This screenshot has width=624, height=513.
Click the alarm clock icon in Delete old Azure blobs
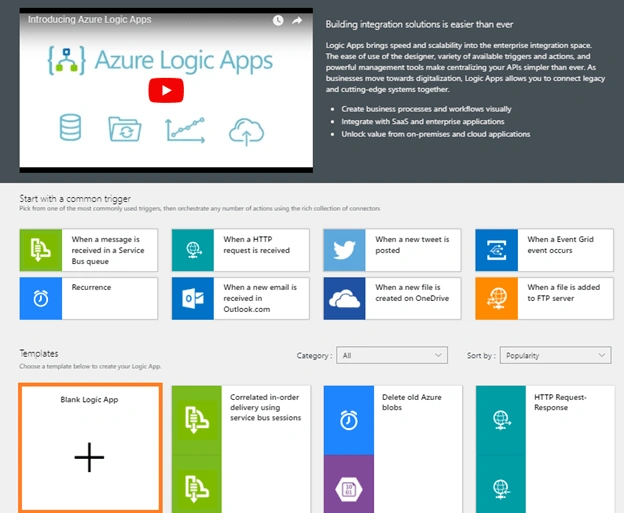[x=349, y=420]
